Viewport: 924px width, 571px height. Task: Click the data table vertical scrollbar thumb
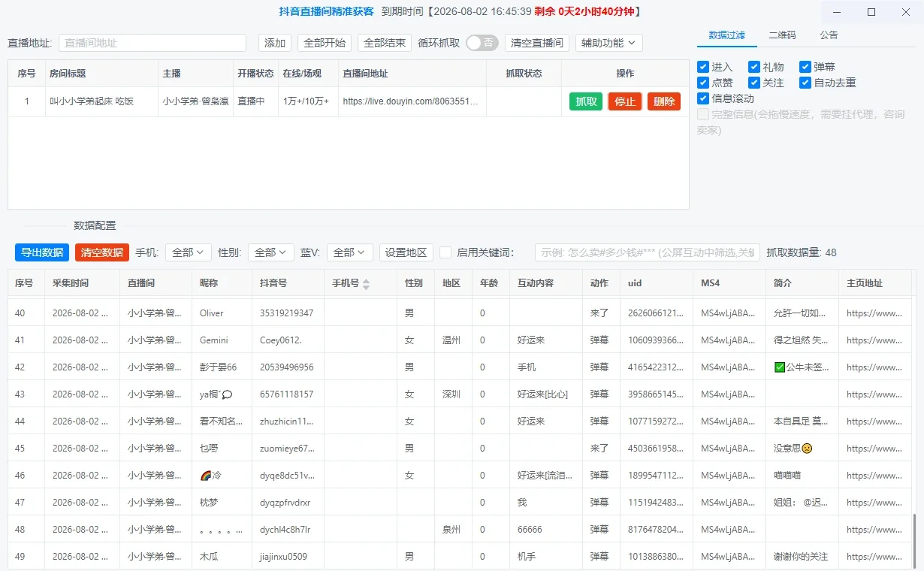(913, 541)
